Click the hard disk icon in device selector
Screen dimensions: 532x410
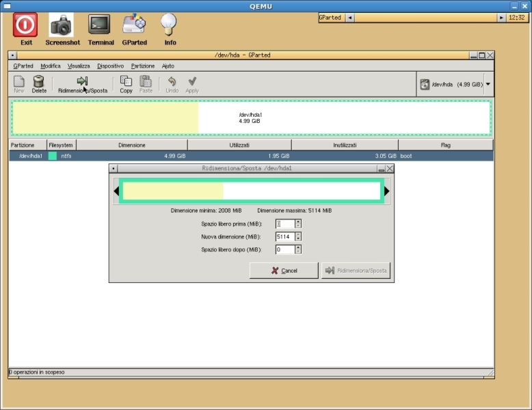click(425, 84)
